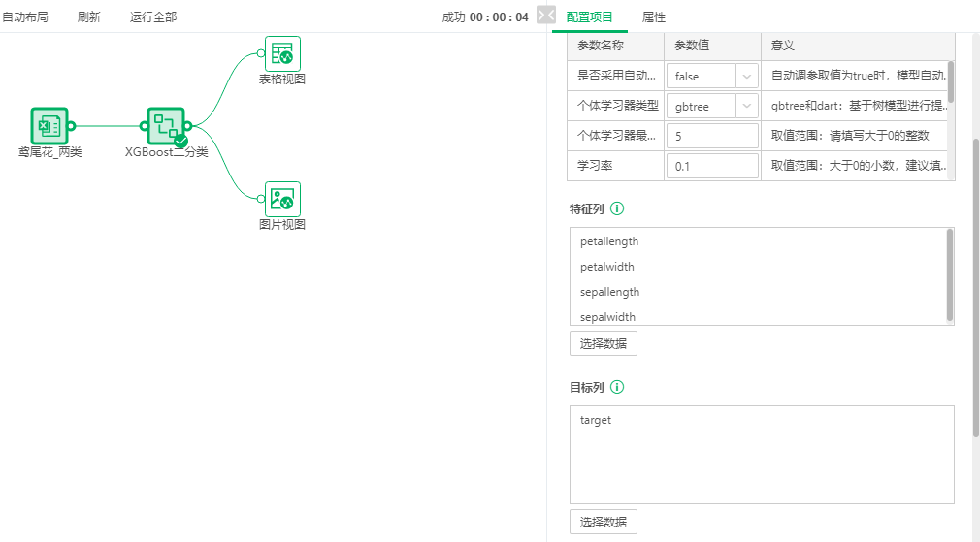Select petalwidth in the feature list

coord(606,267)
